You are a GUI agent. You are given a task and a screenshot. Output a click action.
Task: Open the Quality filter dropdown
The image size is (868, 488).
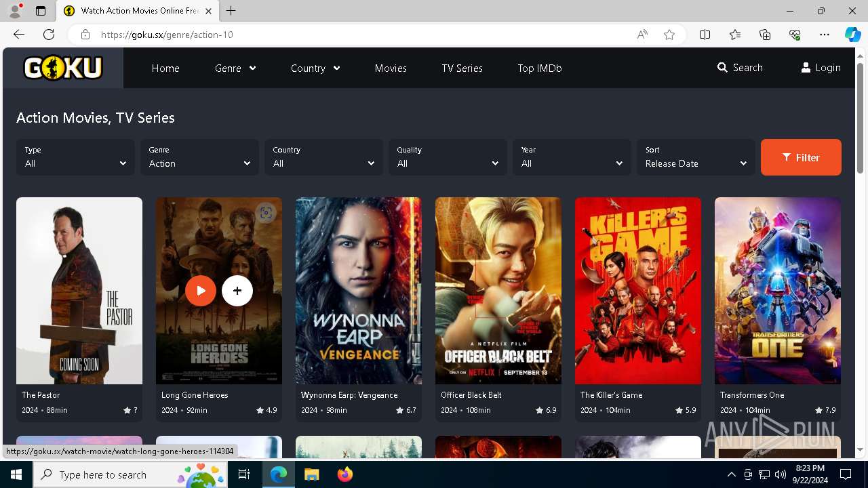[448, 157]
